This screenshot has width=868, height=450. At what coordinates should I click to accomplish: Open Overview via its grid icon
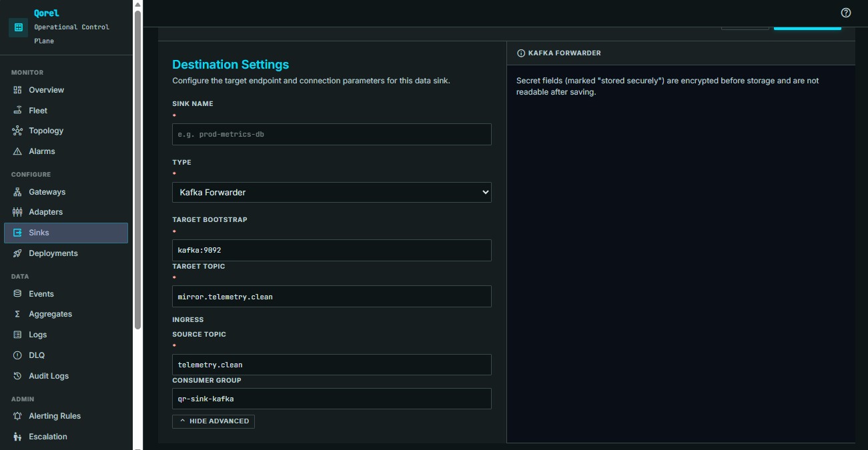(17, 90)
